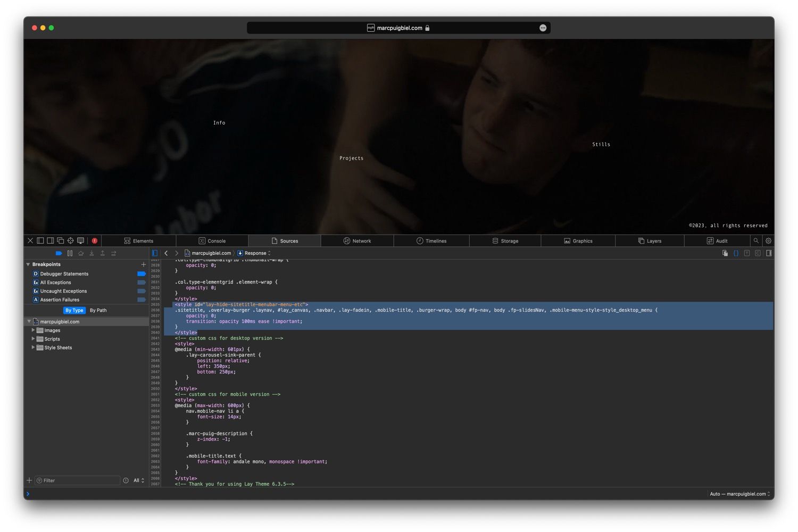Toggle pretty print curly braces button
The width and height of the screenshot is (798, 532).
[736, 254]
